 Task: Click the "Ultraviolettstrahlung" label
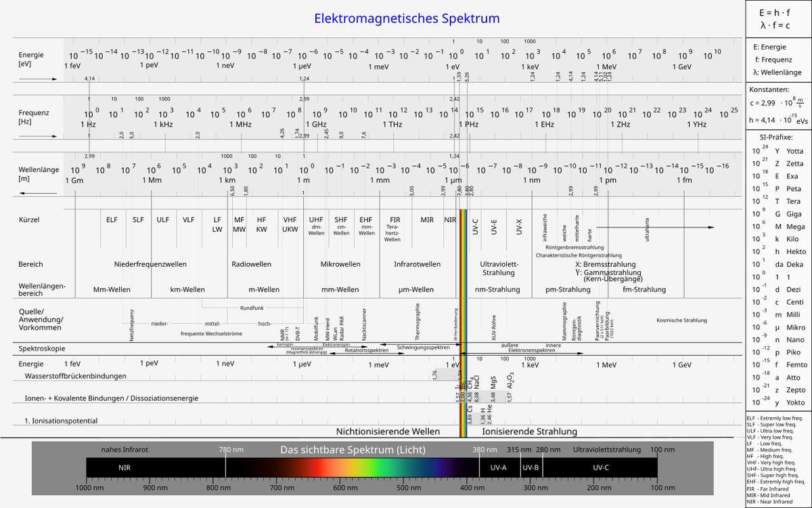point(607,450)
